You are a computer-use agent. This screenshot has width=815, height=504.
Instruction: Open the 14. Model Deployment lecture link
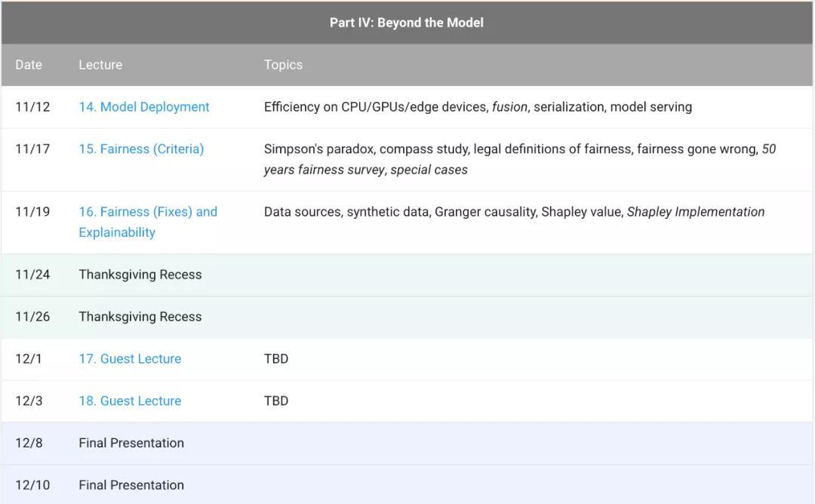144,107
